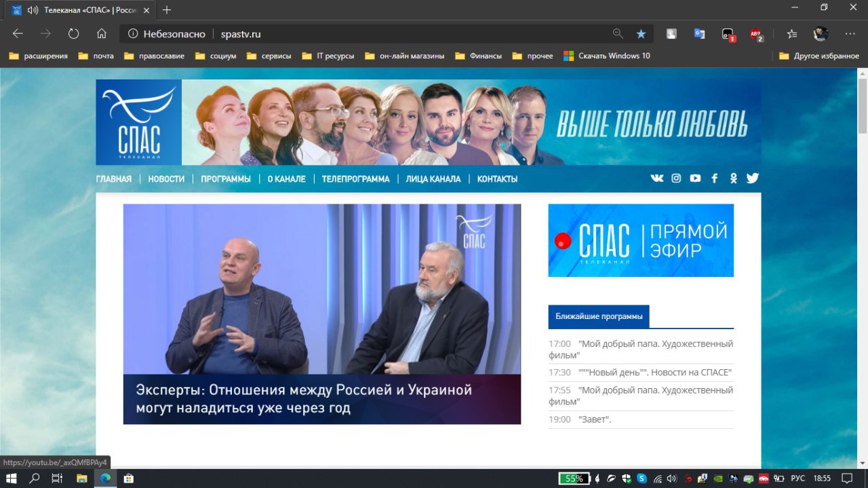Open the volume tray icon

tap(671, 478)
